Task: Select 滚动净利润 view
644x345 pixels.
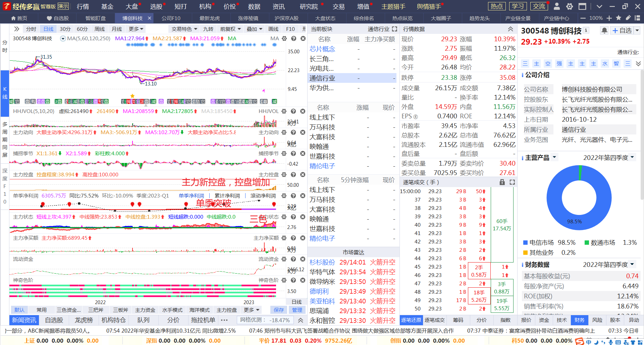Action: [263, 196]
